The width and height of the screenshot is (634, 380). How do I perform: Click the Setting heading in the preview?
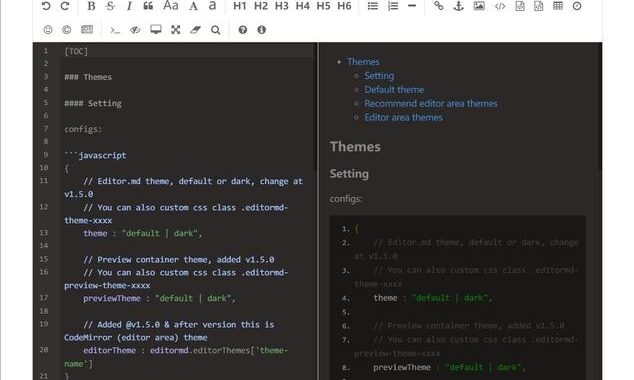coord(349,174)
